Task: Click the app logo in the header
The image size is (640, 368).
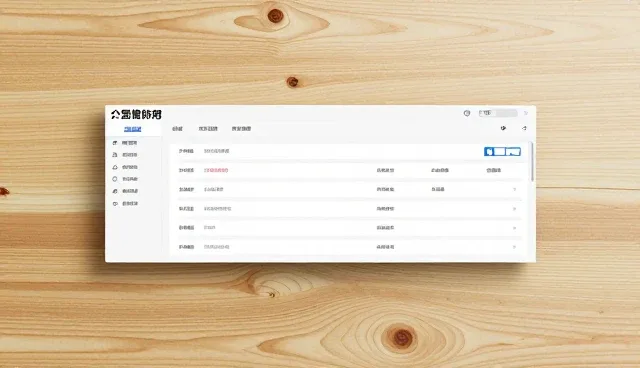Action: tap(136, 114)
